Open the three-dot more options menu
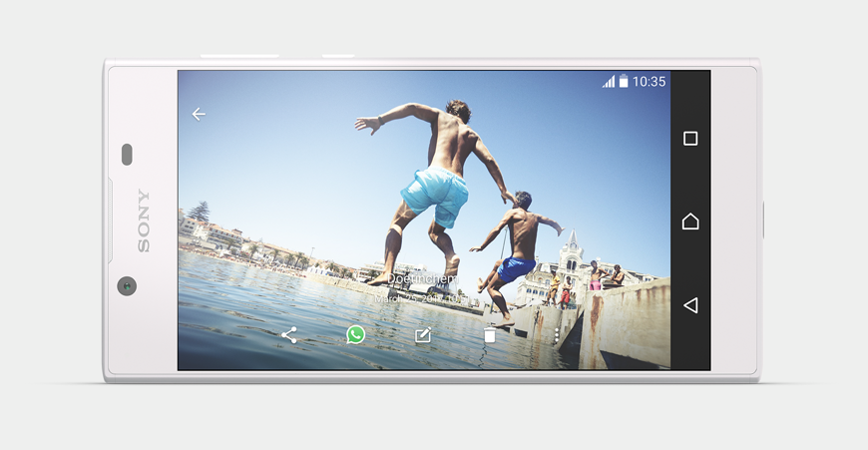868x450 pixels. tap(557, 336)
